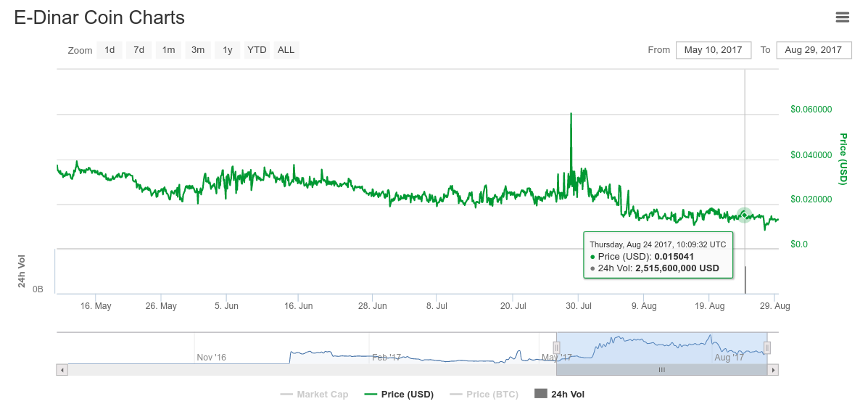Click the 28. Jun x-axis label

click(372, 306)
